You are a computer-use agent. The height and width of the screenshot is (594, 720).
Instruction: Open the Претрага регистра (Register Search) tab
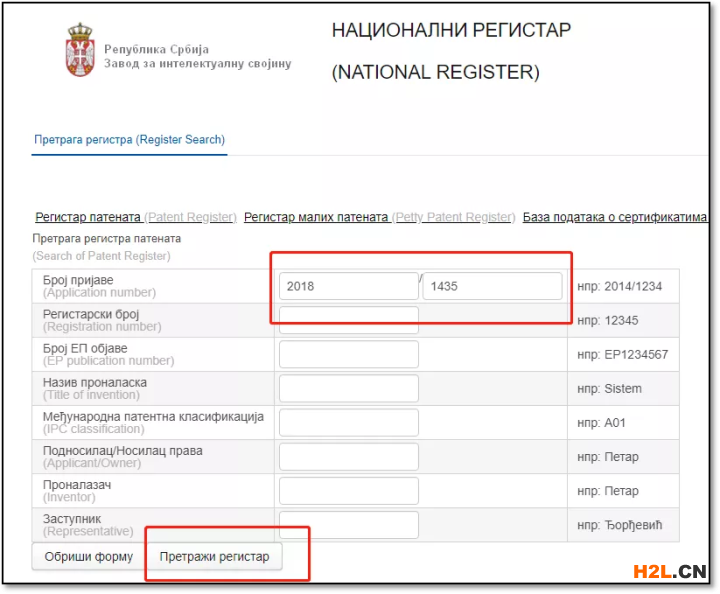129,140
